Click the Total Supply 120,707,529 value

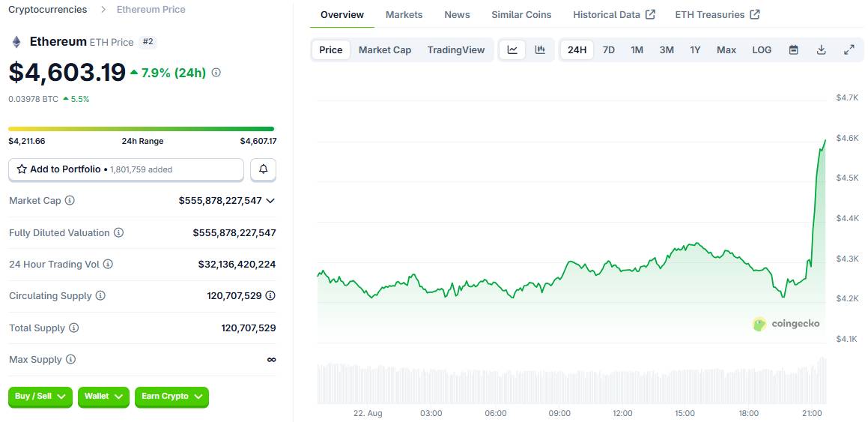click(249, 328)
